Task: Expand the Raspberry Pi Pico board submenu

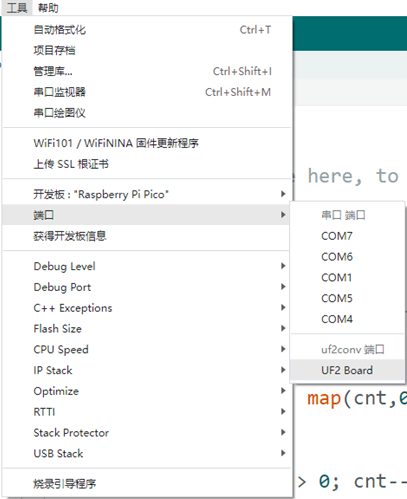Action: click(146, 194)
